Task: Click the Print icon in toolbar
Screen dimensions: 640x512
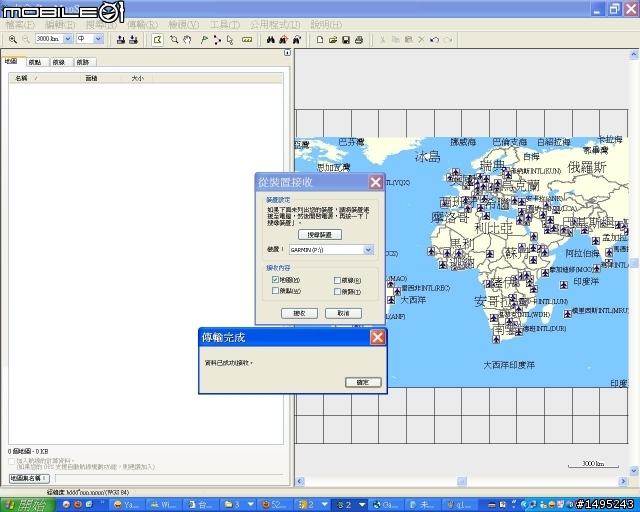Action: [x=359, y=40]
